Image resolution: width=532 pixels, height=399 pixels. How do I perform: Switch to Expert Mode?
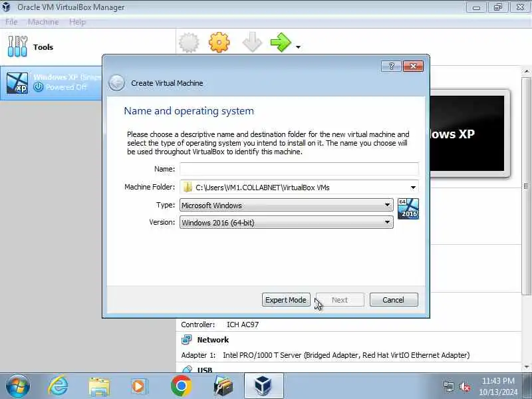tap(286, 300)
